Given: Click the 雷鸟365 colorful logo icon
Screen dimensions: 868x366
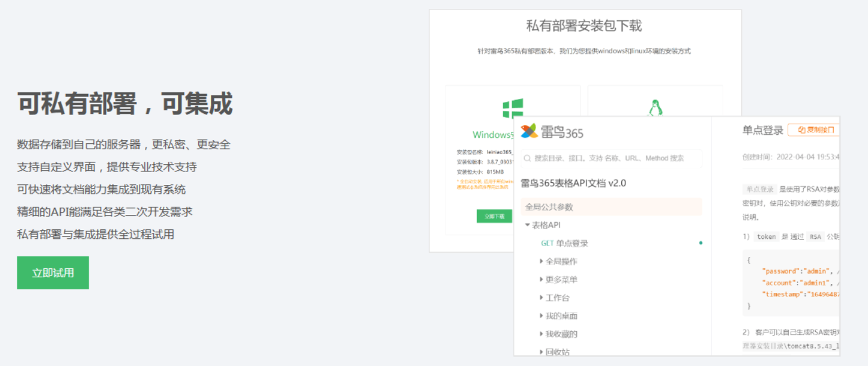Looking at the screenshot, I should click(528, 131).
